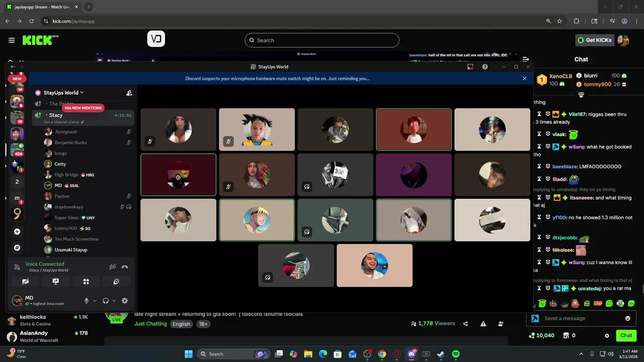Share the stream with share icon
The height and width of the screenshot is (362, 644).
[465, 324]
